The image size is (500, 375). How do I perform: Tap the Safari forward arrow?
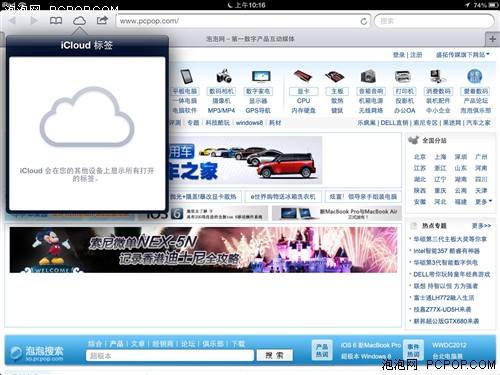34,21
